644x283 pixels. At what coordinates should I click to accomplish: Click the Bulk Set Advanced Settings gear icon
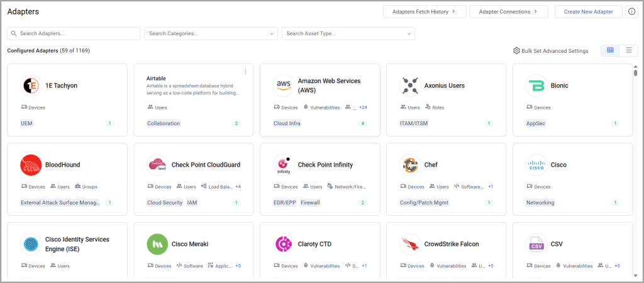[x=517, y=50]
